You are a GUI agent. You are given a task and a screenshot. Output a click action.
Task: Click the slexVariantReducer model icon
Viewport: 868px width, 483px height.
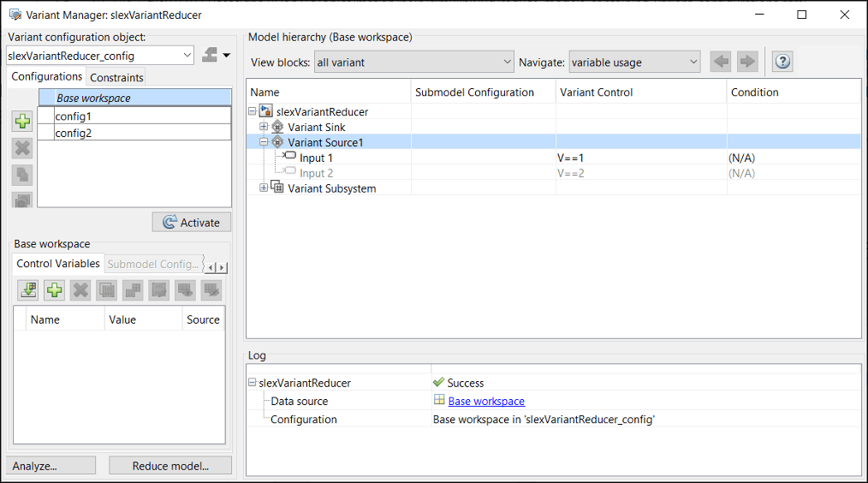pyautogui.click(x=266, y=110)
